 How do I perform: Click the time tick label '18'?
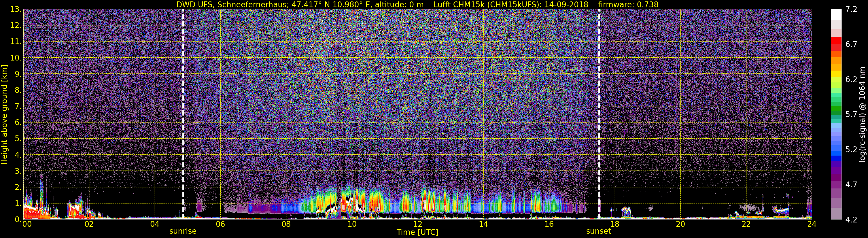pos(614,224)
